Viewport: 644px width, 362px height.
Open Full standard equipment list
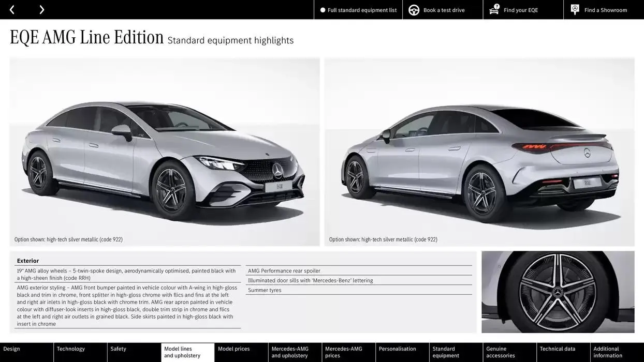358,10
